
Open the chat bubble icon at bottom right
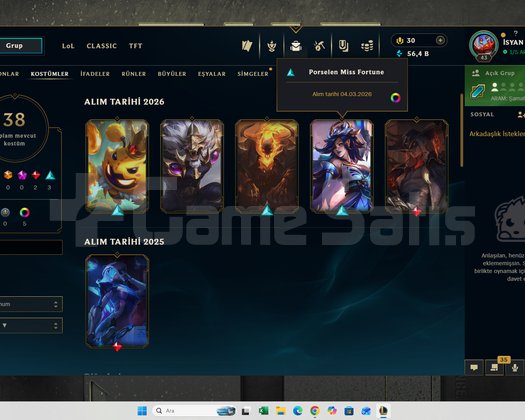tap(474, 367)
